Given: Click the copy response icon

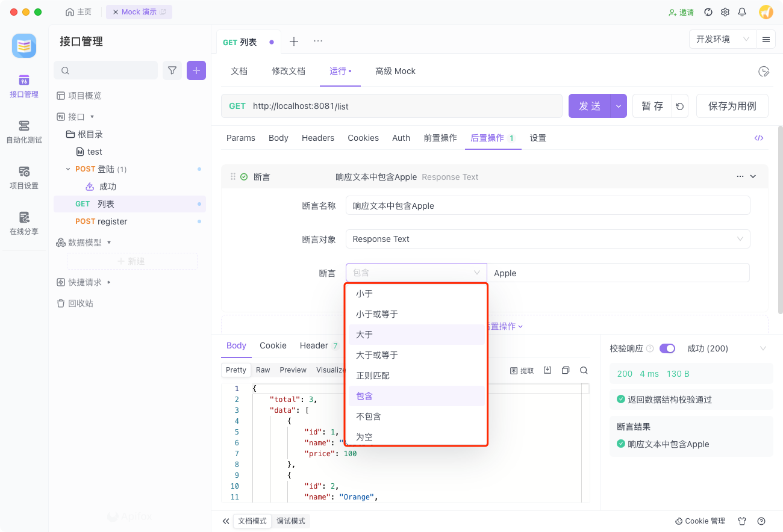Looking at the screenshot, I should pos(566,370).
